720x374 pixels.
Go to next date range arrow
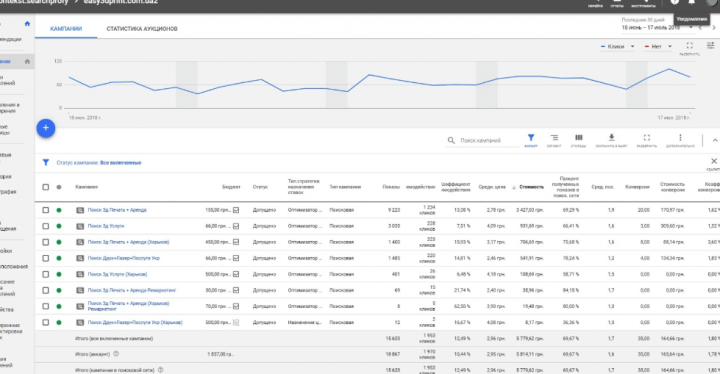coord(714,28)
